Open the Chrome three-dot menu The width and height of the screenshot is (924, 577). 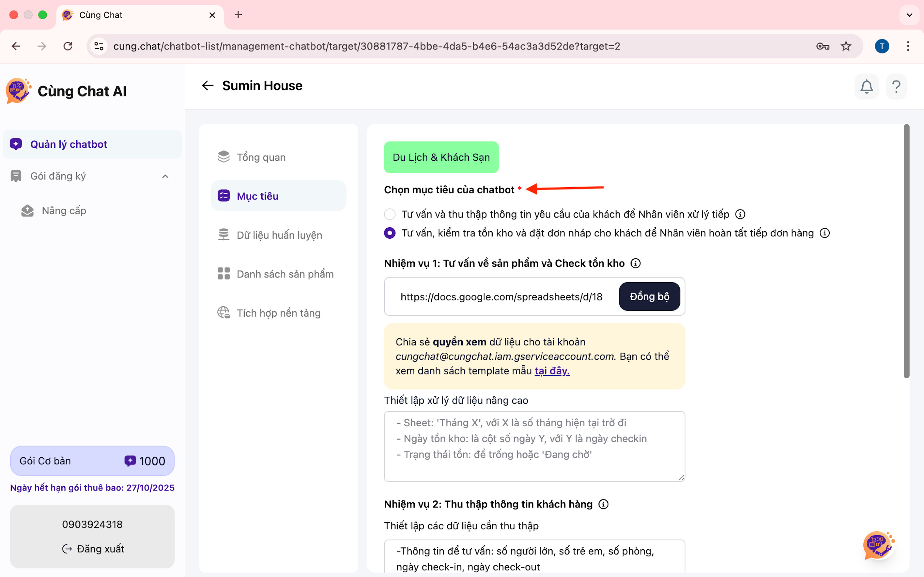click(908, 46)
